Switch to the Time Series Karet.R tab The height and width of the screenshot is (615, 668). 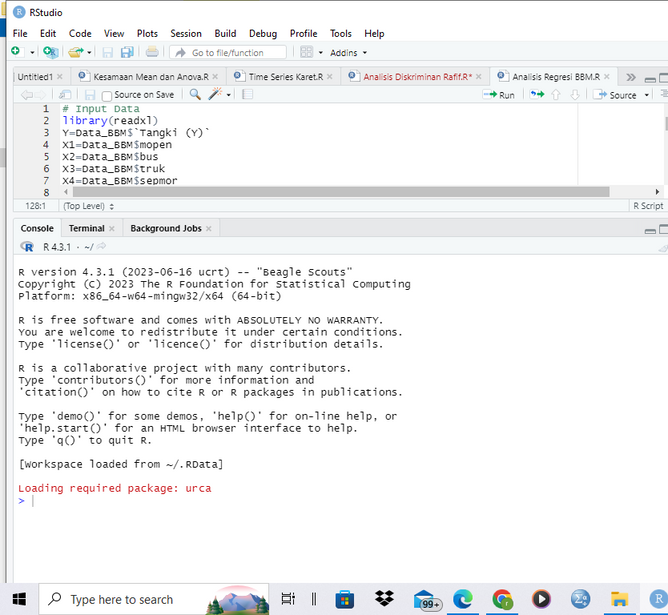click(284, 76)
